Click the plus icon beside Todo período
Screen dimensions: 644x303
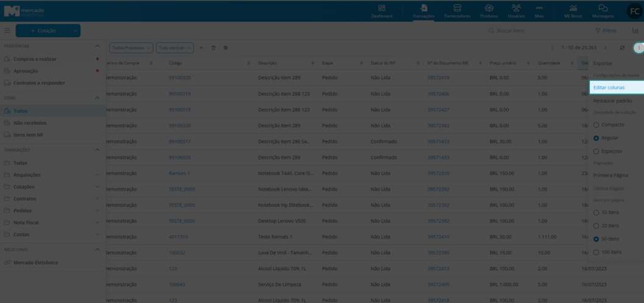click(x=201, y=48)
